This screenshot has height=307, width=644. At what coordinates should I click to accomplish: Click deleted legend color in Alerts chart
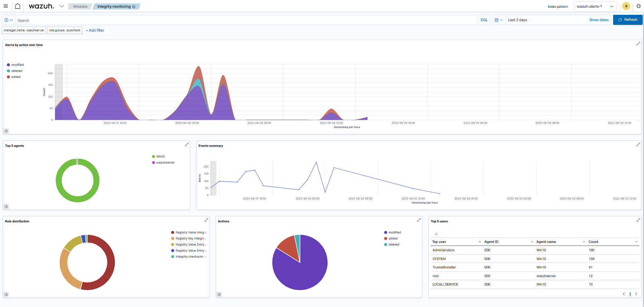[x=8, y=71]
